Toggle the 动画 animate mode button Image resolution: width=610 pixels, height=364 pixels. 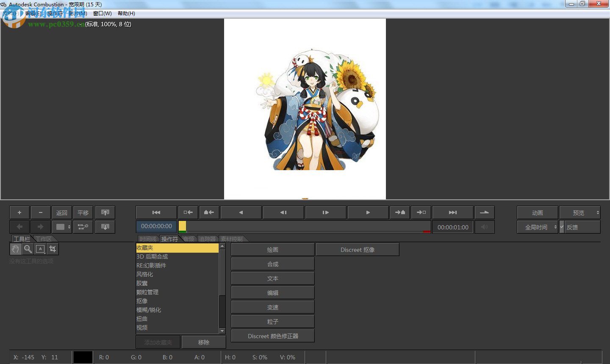coord(537,212)
